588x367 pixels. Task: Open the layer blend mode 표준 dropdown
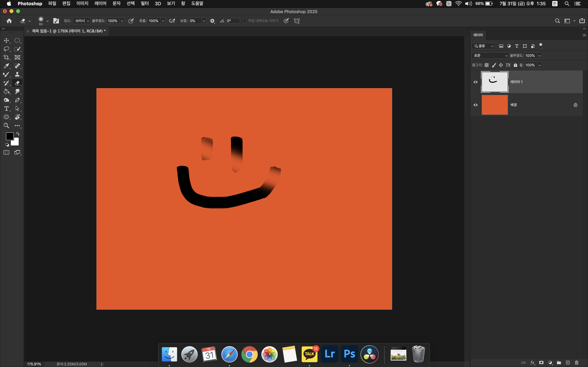490,56
